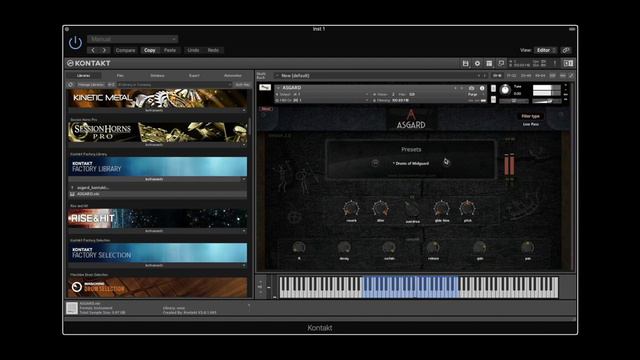This screenshot has width=640, height=360.
Task: Adjust the Tune knob
Action: pyautogui.click(x=505, y=90)
